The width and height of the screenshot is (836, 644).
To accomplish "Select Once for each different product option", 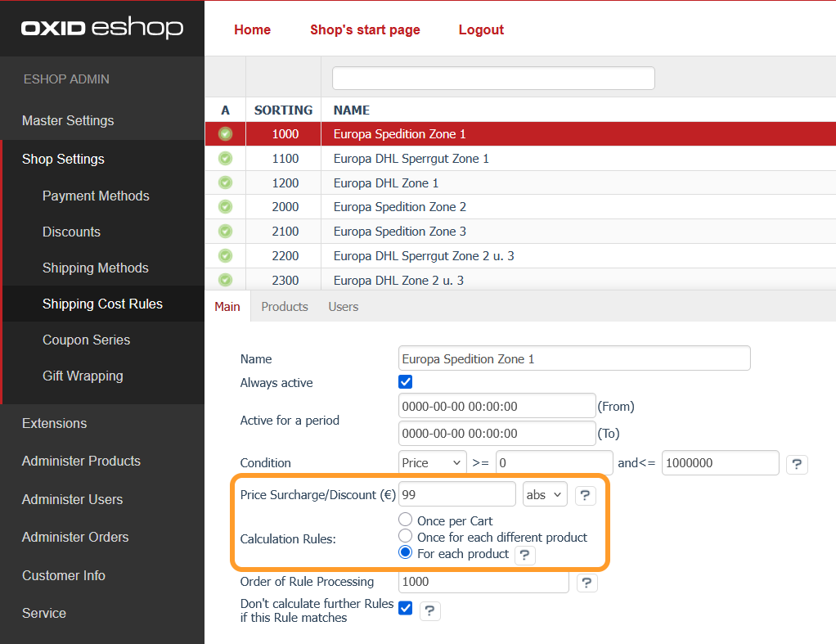I will (405, 537).
